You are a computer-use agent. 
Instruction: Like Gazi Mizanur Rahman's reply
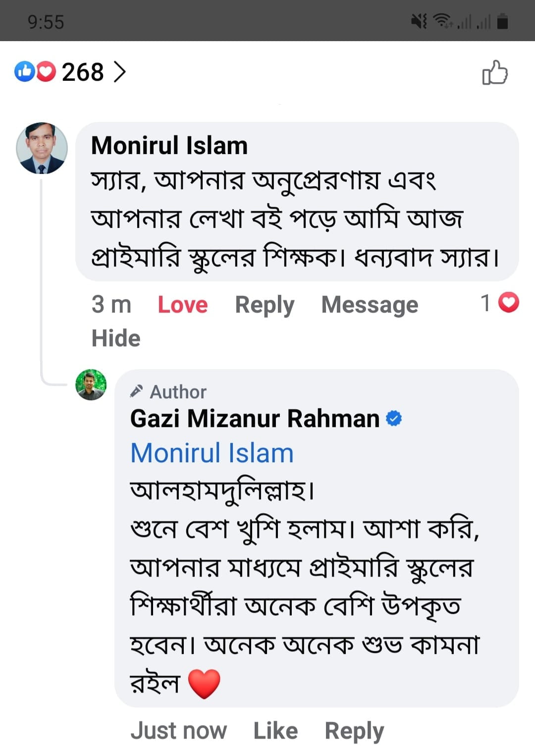pyautogui.click(x=275, y=731)
